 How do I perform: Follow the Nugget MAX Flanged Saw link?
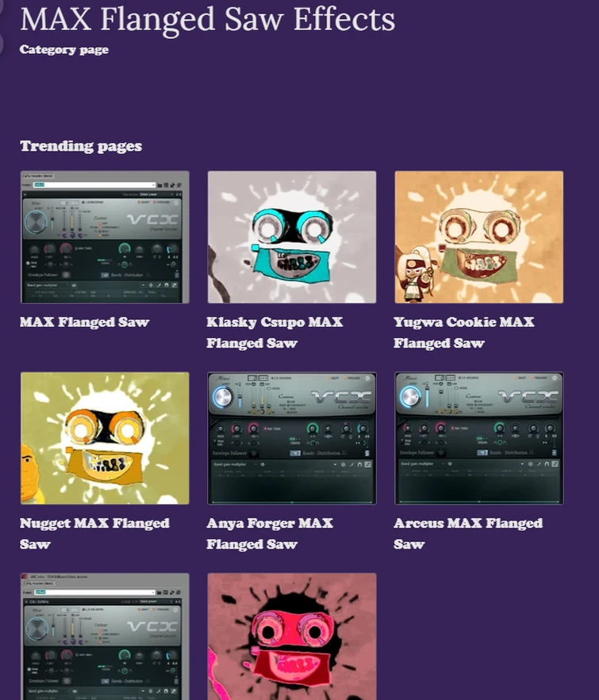tap(94, 533)
